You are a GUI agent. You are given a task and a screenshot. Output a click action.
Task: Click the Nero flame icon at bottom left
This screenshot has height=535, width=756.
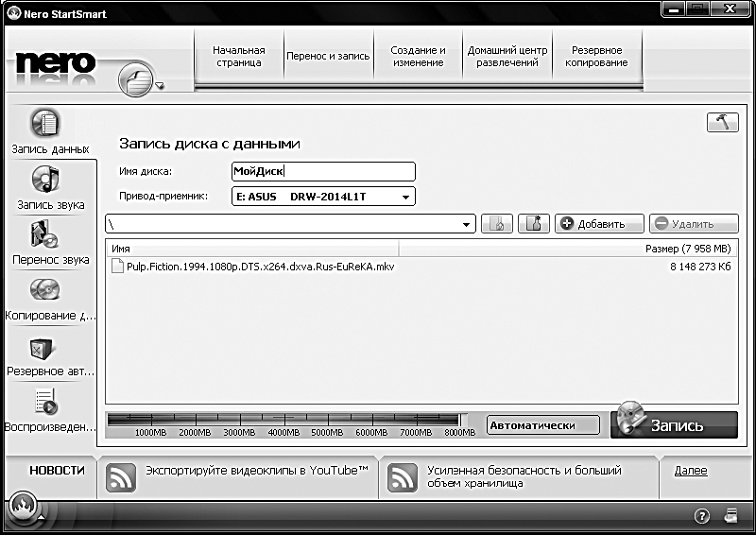tap(22, 507)
